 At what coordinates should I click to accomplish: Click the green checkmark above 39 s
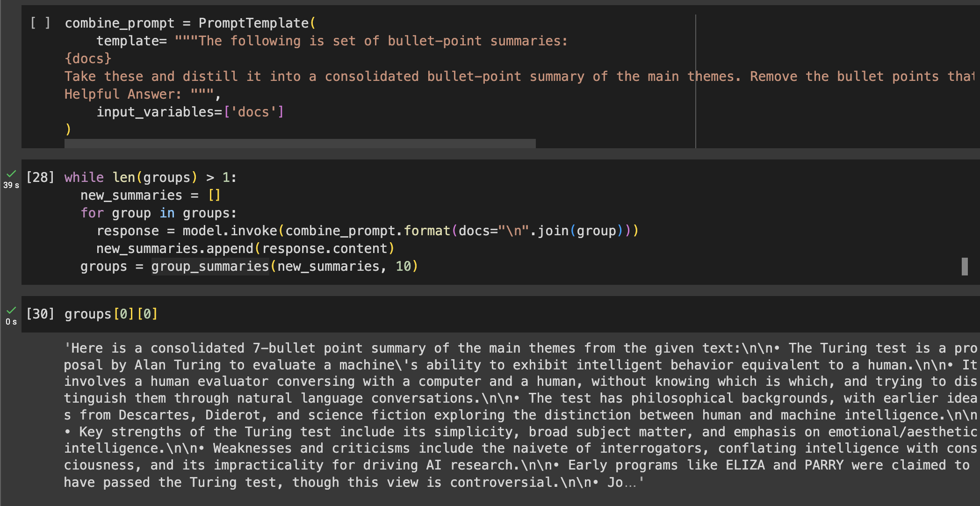(x=11, y=174)
